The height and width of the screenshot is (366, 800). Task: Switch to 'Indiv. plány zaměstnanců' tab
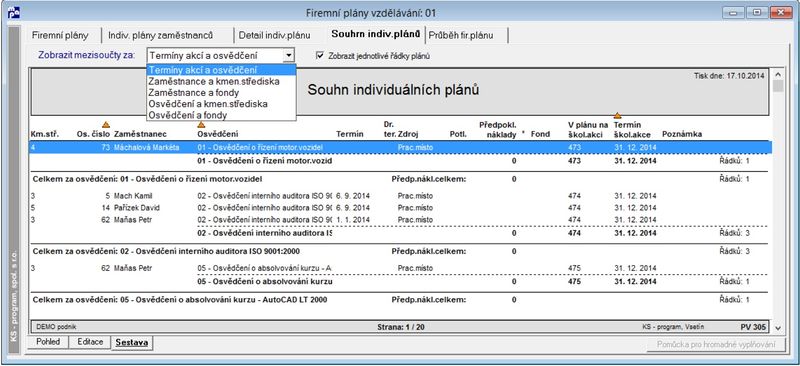point(161,35)
